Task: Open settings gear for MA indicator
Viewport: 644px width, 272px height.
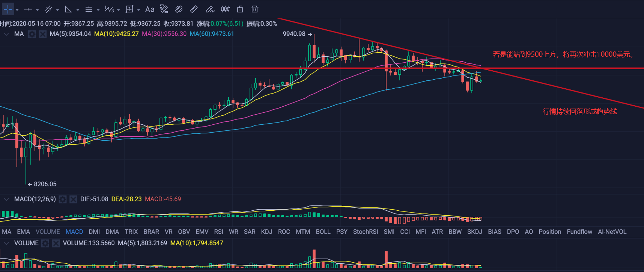Action: point(32,34)
